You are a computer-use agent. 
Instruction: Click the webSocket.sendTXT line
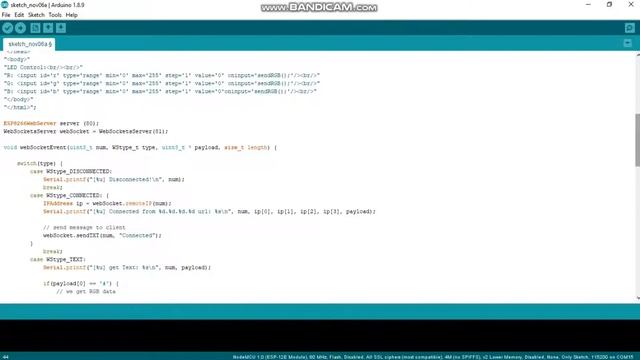[102, 236]
